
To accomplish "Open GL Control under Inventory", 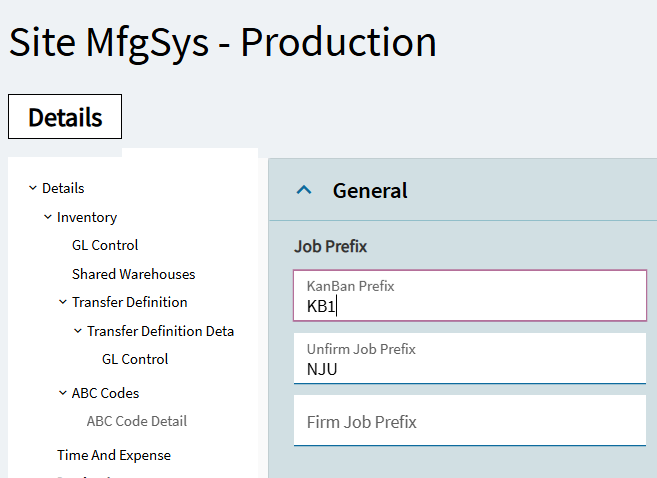I will click(x=105, y=245).
